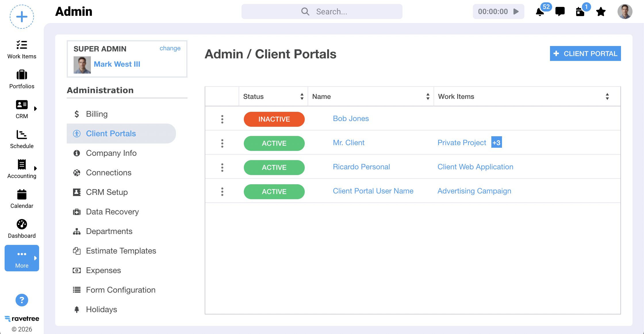Go to Portfolios in sidebar
Screen dimensions: 644x334
click(x=22, y=79)
